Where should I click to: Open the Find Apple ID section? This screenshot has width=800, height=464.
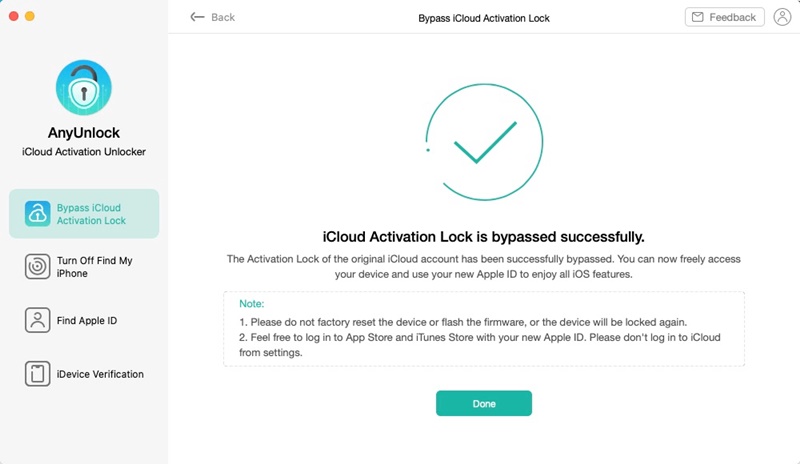(84, 321)
